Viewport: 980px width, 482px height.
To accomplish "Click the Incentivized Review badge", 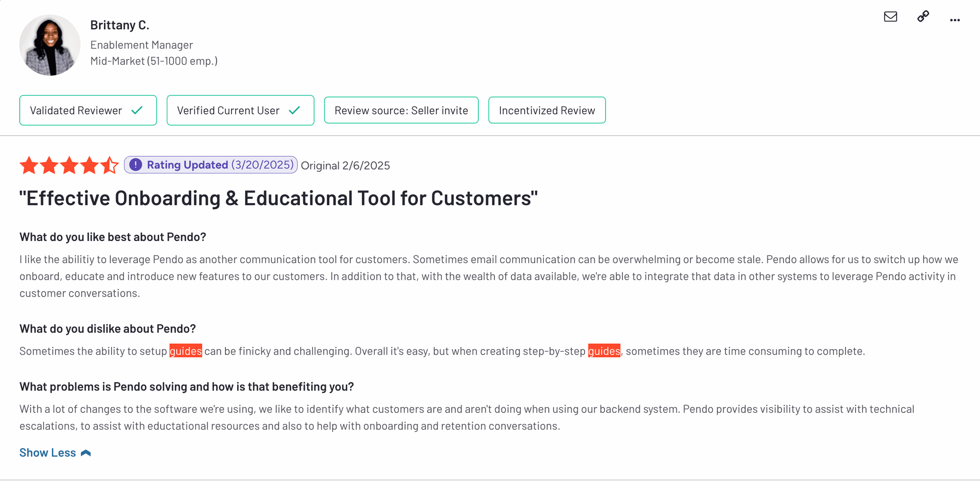I will point(547,110).
